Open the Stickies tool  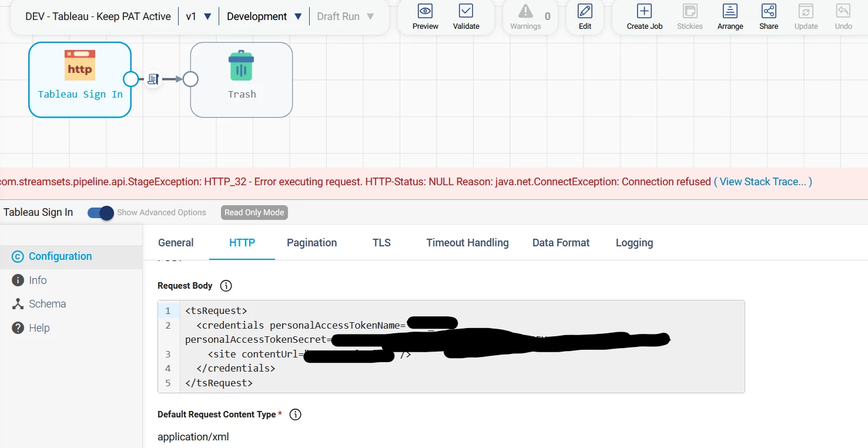(690, 16)
